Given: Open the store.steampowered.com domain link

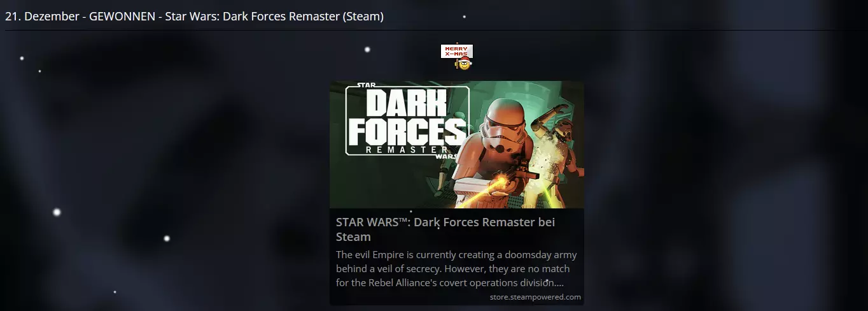Looking at the screenshot, I should pos(535,297).
